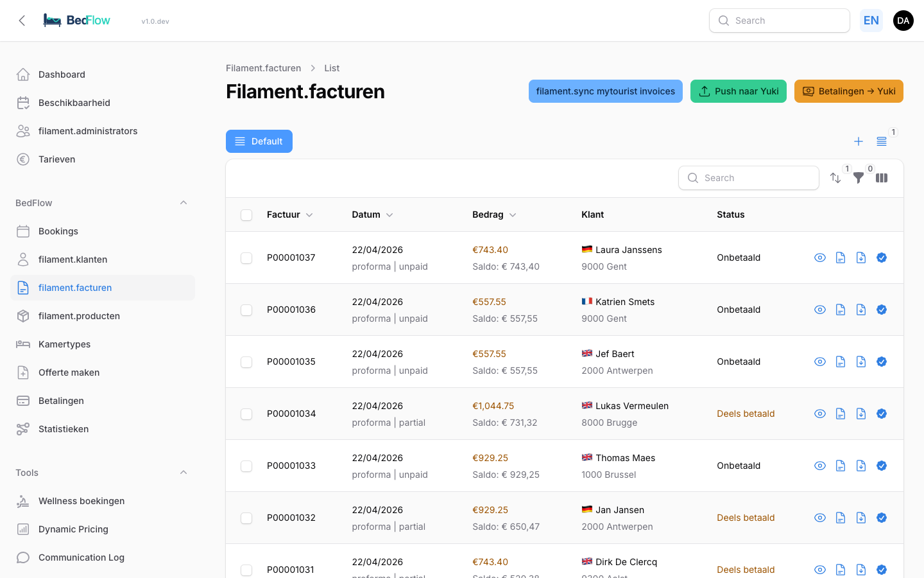Click the plus icon to add view
924x578 pixels.
point(859,141)
